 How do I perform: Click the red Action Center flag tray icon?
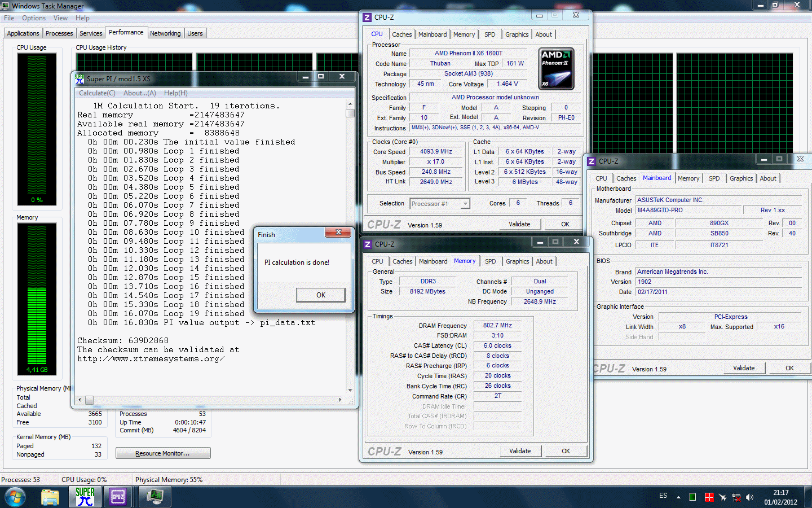(x=709, y=497)
